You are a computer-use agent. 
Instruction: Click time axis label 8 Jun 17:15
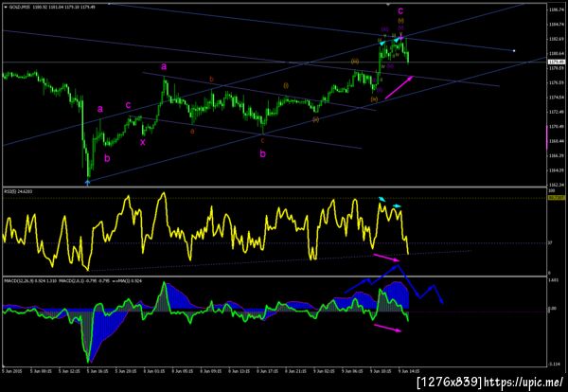(x=267, y=371)
